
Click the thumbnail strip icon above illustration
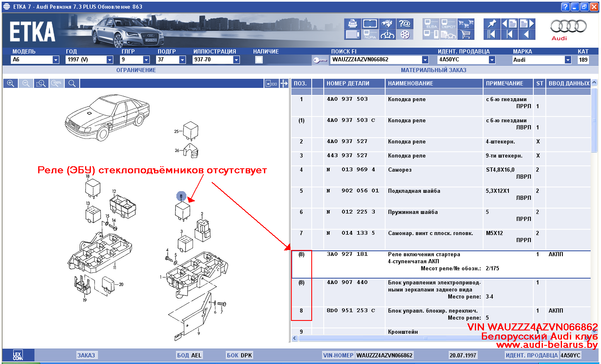coord(271,83)
